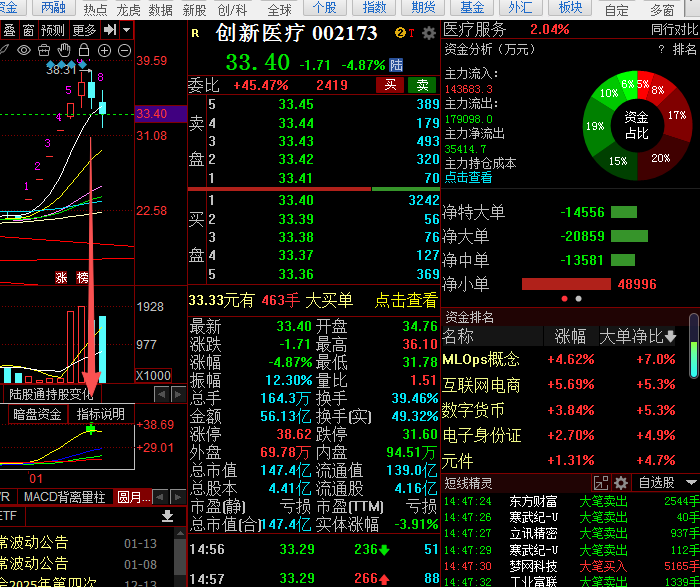Open 排名 ranking in 资金分析
The width and height of the screenshot is (700, 587).
[685, 49]
